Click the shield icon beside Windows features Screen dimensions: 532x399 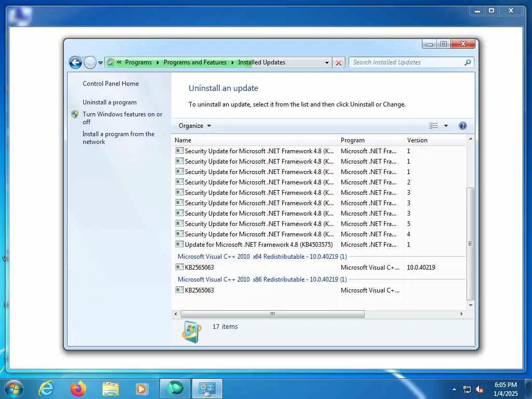click(x=75, y=114)
